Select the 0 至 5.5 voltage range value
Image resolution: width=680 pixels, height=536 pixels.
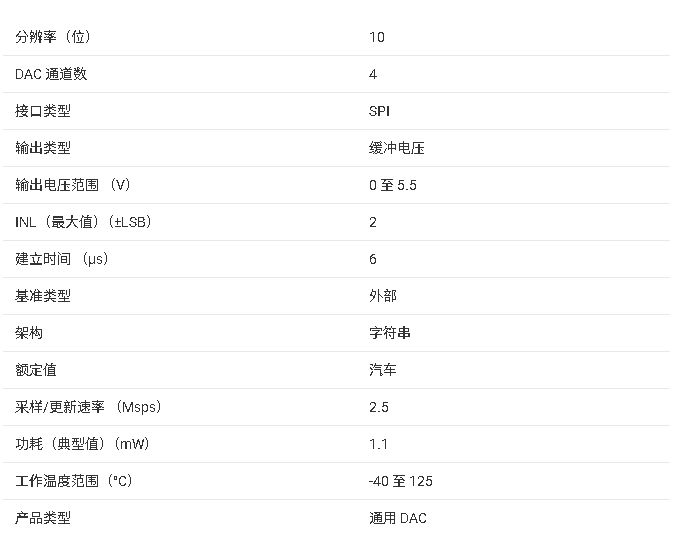coord(392,185)
